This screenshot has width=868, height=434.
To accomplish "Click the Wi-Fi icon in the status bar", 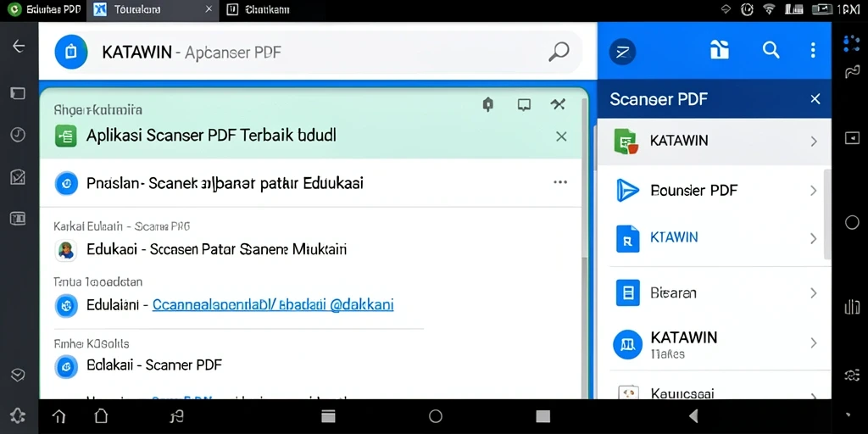I will click(x=769, y=9).
